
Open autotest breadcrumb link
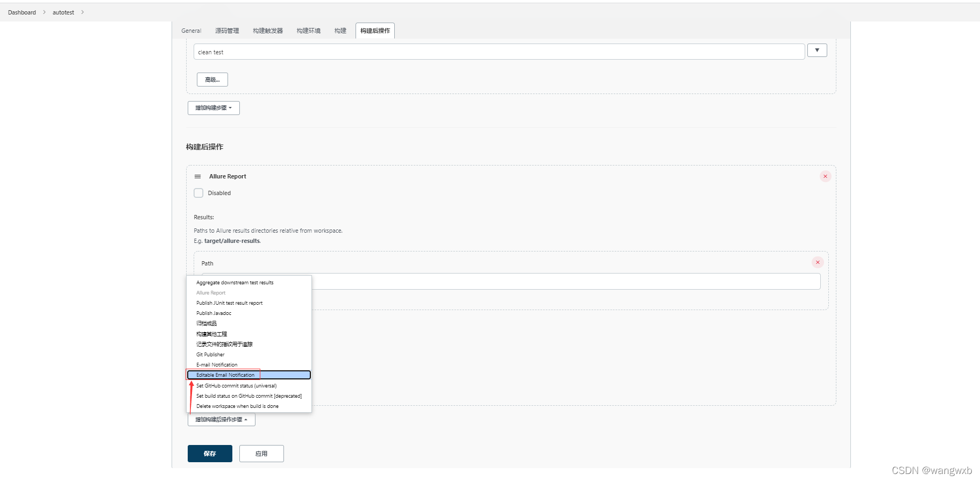click(x=63, y=12)
